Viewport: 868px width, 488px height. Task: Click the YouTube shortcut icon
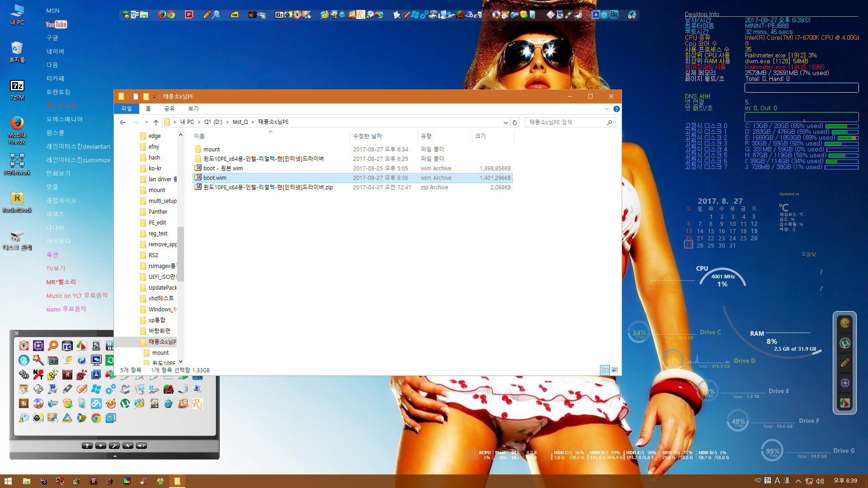tap(57, 24)
